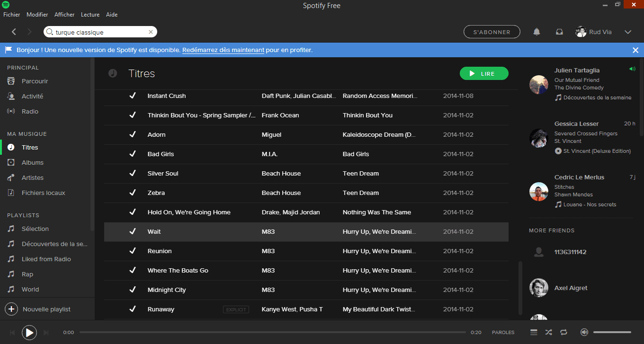Click 'St. Vincent (Deluxe Edition)' album link
The height and width of the screenshot is (344, 644).
(597, 151)
